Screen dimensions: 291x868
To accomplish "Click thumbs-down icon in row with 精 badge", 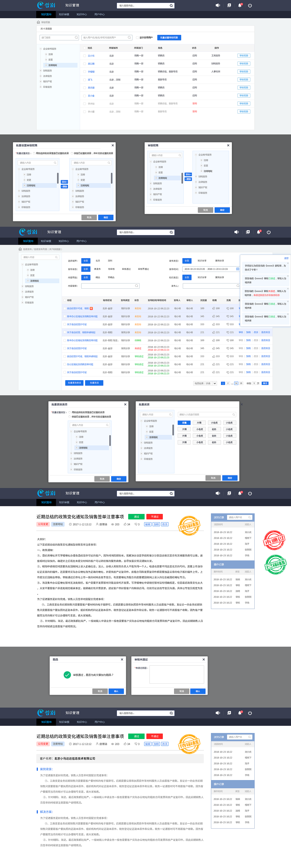I will [x=228, y=308].
